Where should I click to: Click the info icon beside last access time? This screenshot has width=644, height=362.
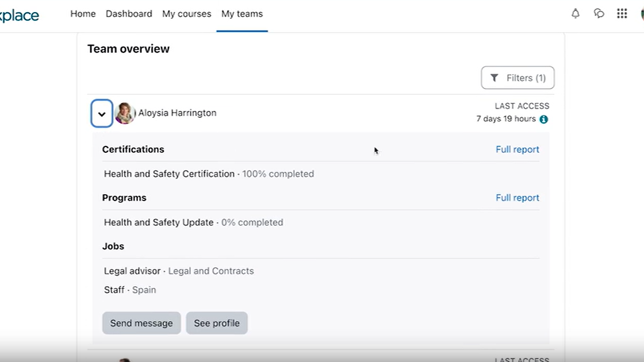point(543,120)
